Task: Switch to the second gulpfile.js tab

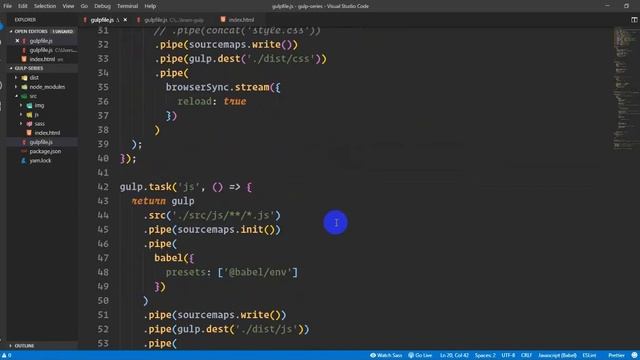Action: tap(170, 20)
